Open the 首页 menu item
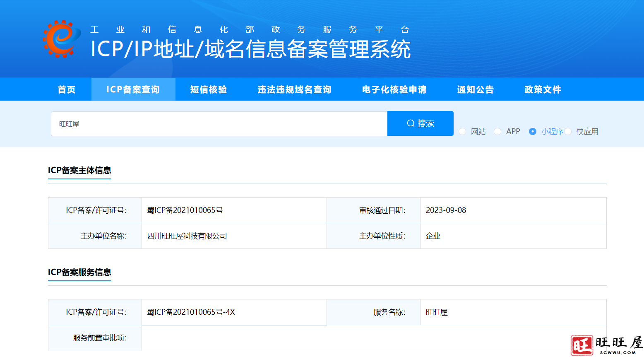The height and width of the screenshot is (357, 644). pos(66,89)
